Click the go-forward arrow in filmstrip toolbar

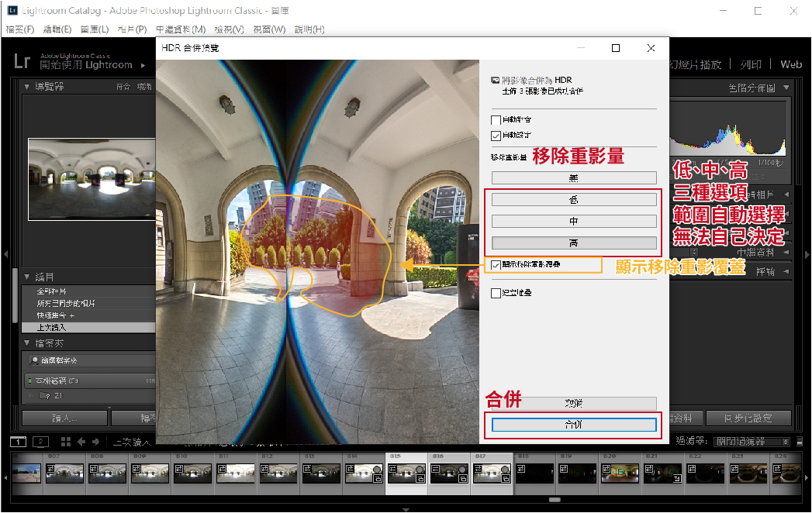pos(97,442)
